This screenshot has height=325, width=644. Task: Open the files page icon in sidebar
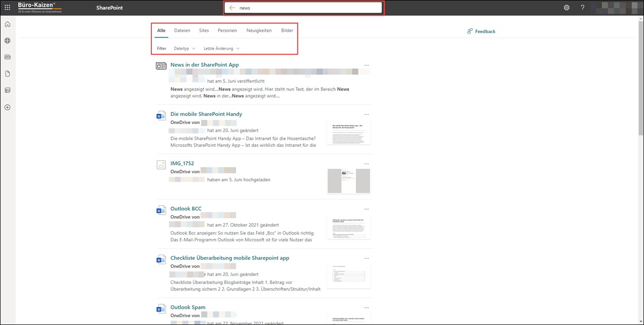click(x=7, y=74)
